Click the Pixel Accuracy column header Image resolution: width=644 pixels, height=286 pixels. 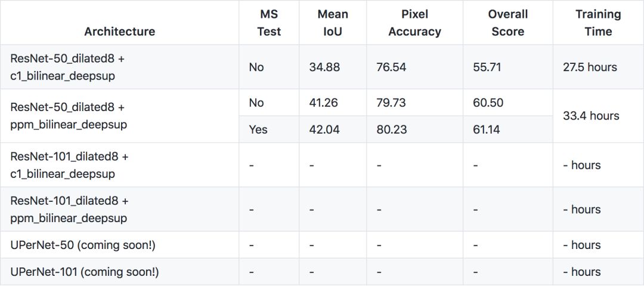[x=414, y=23]
